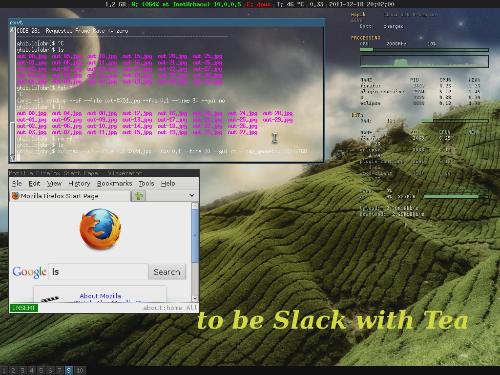Screen dimensions: 500x375
Task: Click the Firefox logo on the start page
Action: pos(100,229)
